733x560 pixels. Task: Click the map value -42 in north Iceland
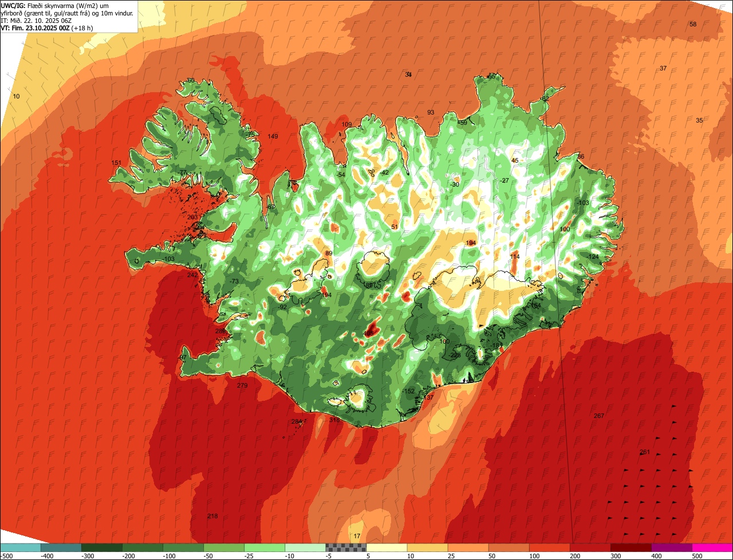tap(384, 173)
